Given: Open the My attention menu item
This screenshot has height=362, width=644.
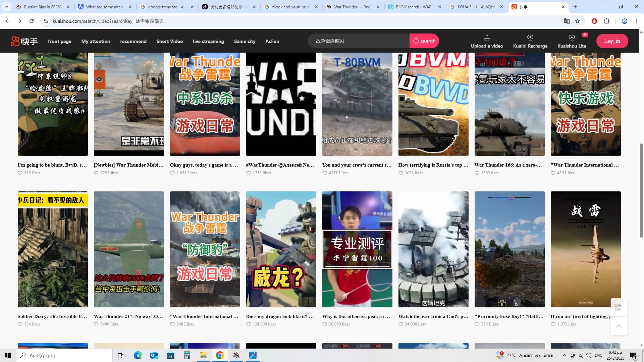Looking at the screenshot, I should point(96,41).
